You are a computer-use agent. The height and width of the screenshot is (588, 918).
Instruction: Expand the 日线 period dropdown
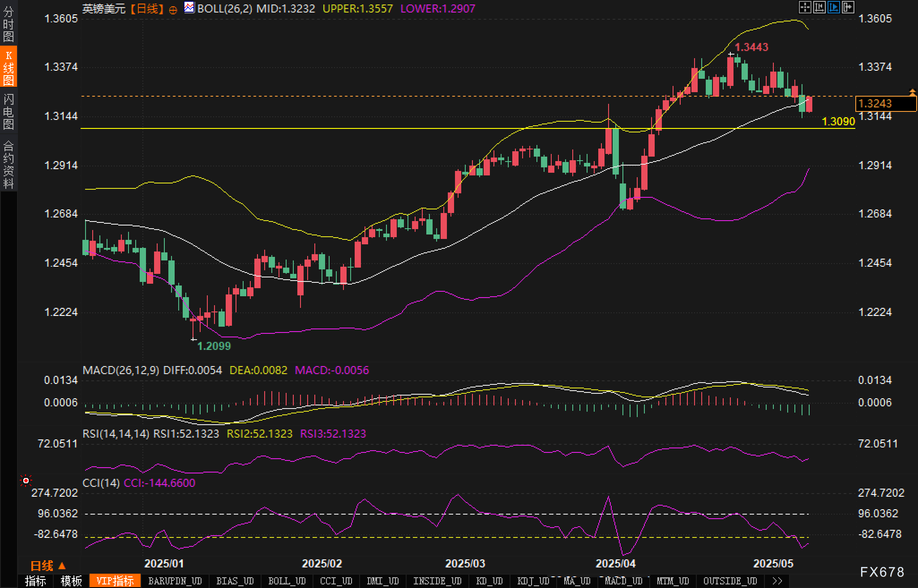pyautogui.click(x=47, y=566)
